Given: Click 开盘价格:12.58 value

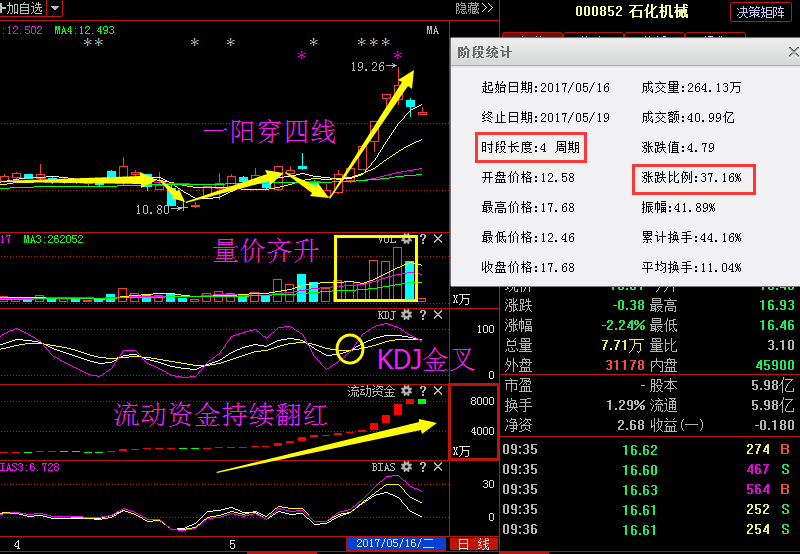Looking at the screenshot, I should (x=528, y=178).
